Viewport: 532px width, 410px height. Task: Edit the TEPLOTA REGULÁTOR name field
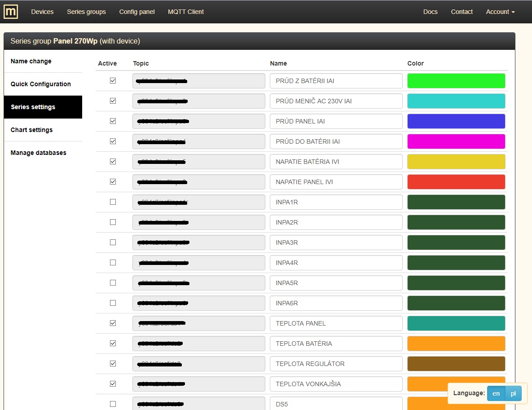point(336,364)
